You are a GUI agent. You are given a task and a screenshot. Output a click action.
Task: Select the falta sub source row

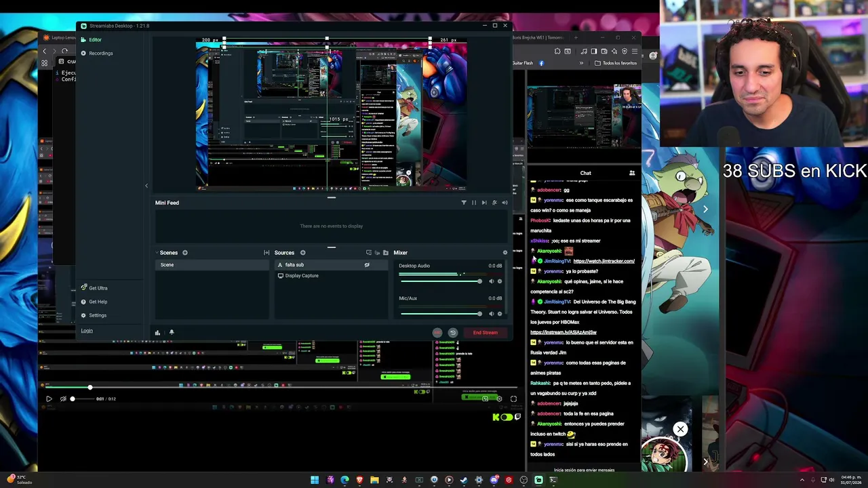pyautogui.click(x=331, y=265)
